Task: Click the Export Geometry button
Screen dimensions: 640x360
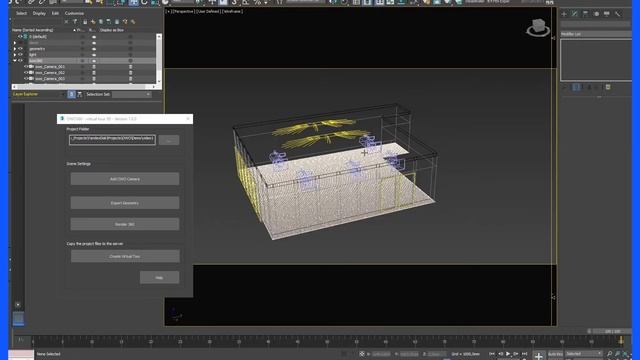Action: pos(124,203)
